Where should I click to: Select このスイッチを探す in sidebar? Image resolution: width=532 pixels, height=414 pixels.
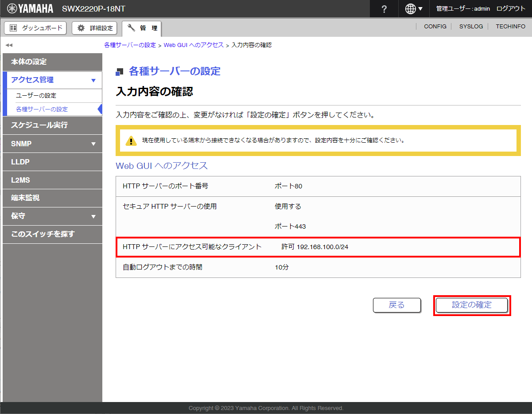(43, 234)
